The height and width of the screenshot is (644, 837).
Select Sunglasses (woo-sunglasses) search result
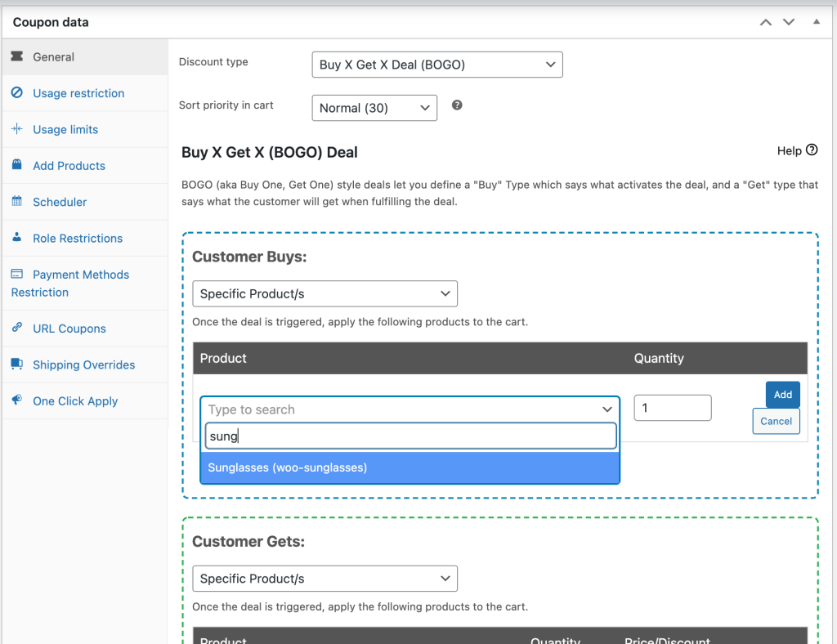pos(410,467)
